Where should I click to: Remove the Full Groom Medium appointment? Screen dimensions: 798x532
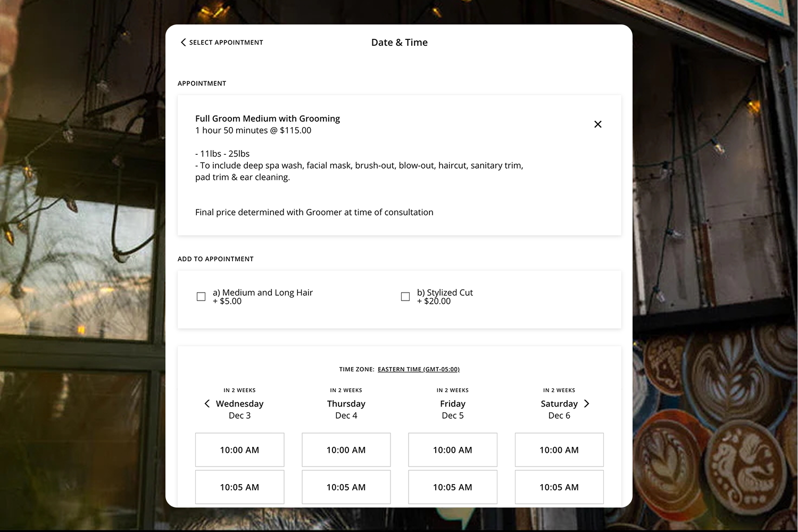click(598, 124)
